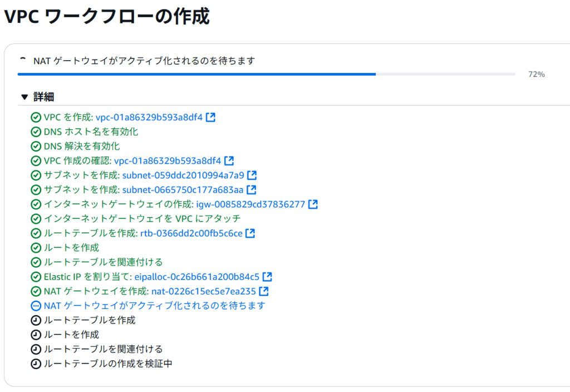Click external link icon beside eipalloc-0c26b661a200b84c5
The width and height of the screenshot is (570, 392).
coord(267,277)
